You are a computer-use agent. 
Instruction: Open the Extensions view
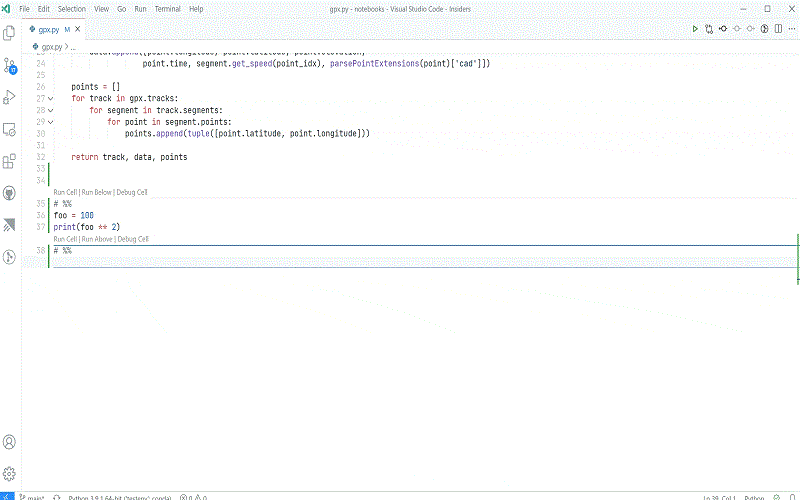pyautogui.click(x=9, y=161)
